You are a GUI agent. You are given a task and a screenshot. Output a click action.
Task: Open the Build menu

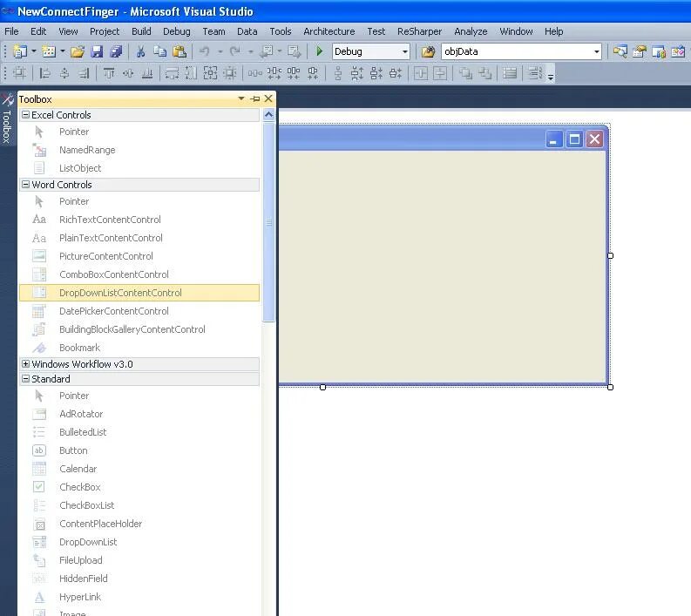click(141, 31)
